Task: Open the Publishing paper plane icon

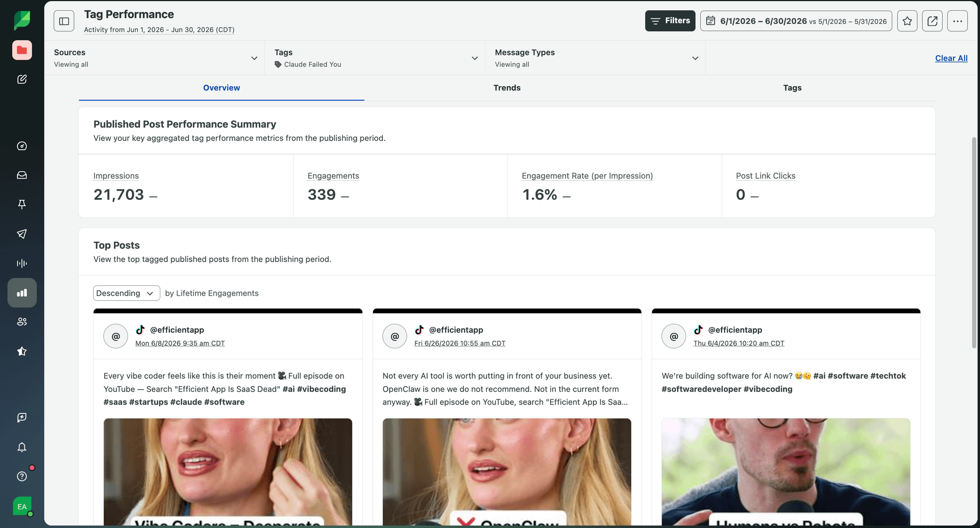Action: [x=22, y=234]
